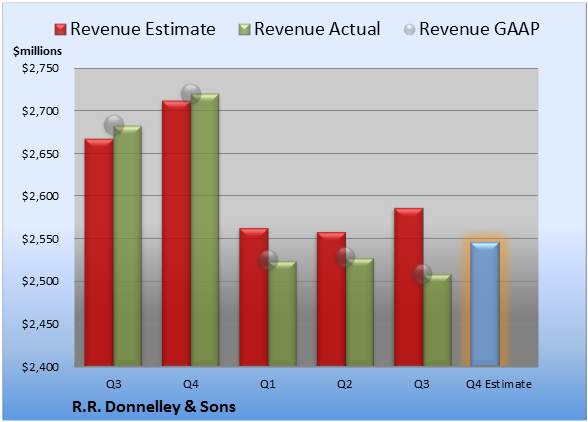Image resolution: width=588 pixels, height=422 pixels.
Task: Select the Revenue Estimate legend label
Action: pos(143,29)
